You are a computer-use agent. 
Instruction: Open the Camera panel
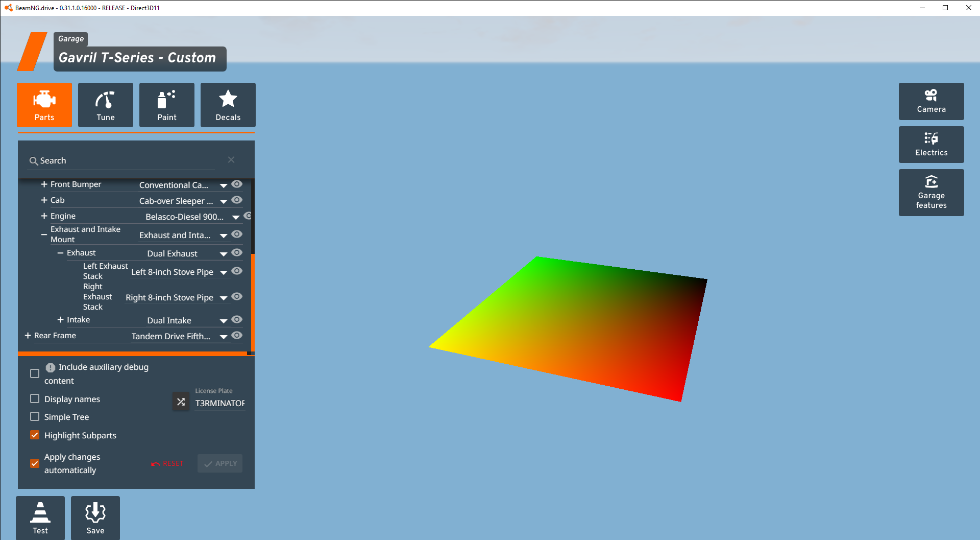click(x=931, y=101)
